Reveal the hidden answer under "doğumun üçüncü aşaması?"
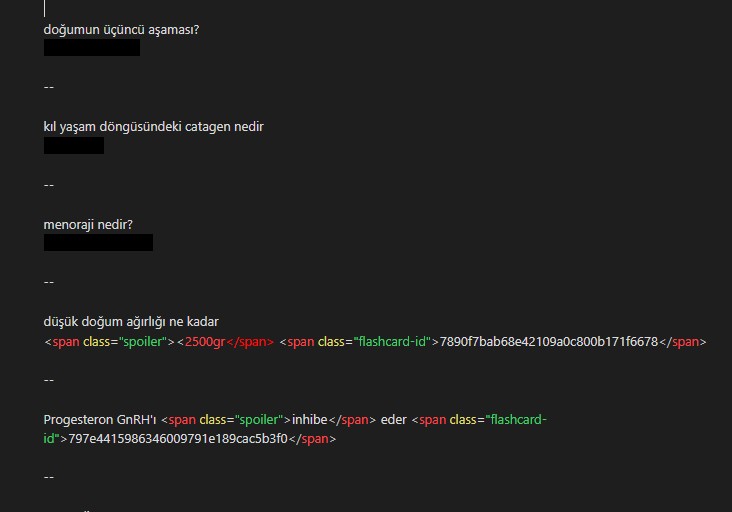 pyautogui.click(x=92, y=48)
